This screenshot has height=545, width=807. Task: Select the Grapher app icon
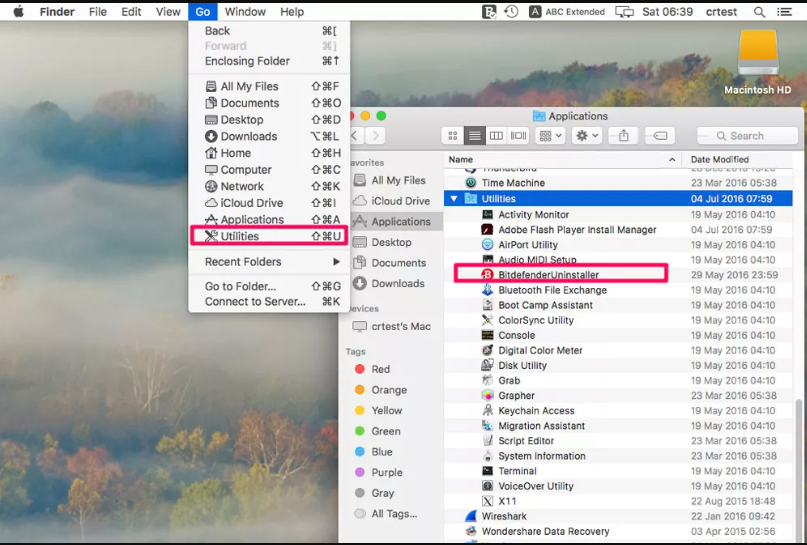[x=487, y=395]
